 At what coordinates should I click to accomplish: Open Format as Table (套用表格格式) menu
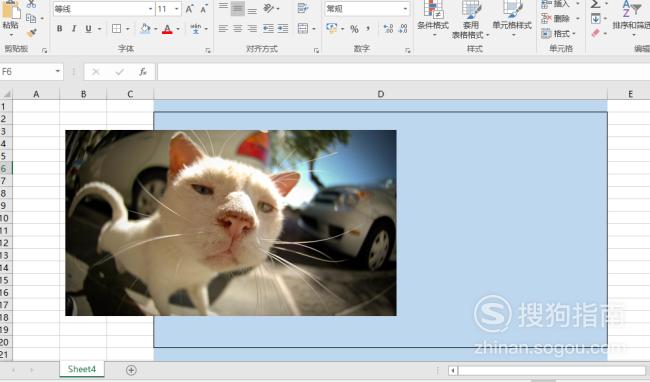(x=471, y=19)
